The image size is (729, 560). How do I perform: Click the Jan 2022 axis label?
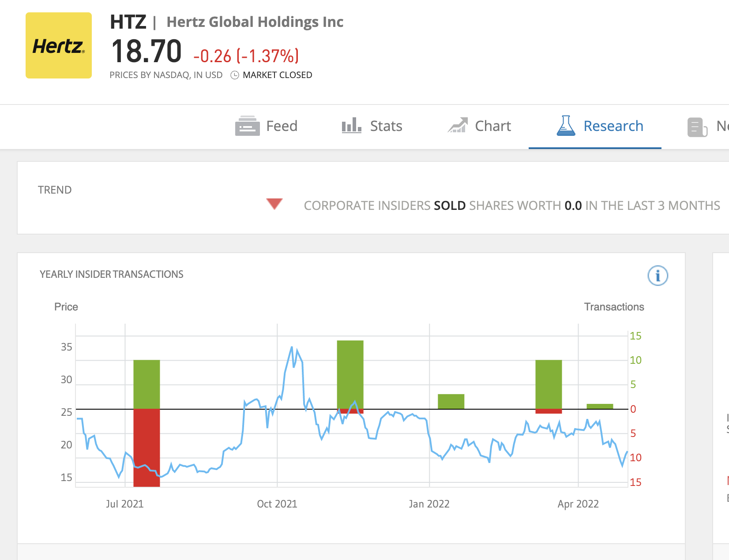tap(429, 504)
